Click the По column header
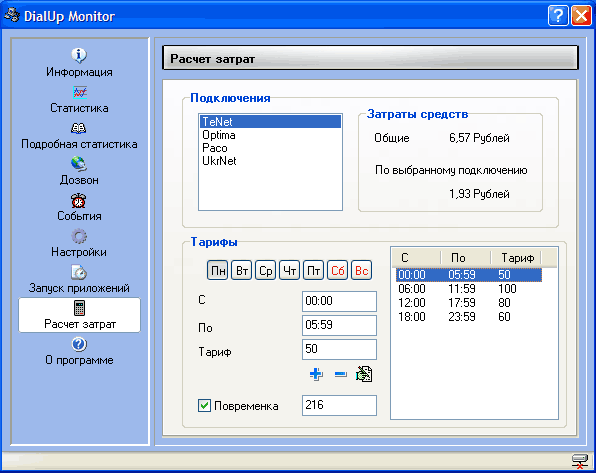 (x=466, y=258)
